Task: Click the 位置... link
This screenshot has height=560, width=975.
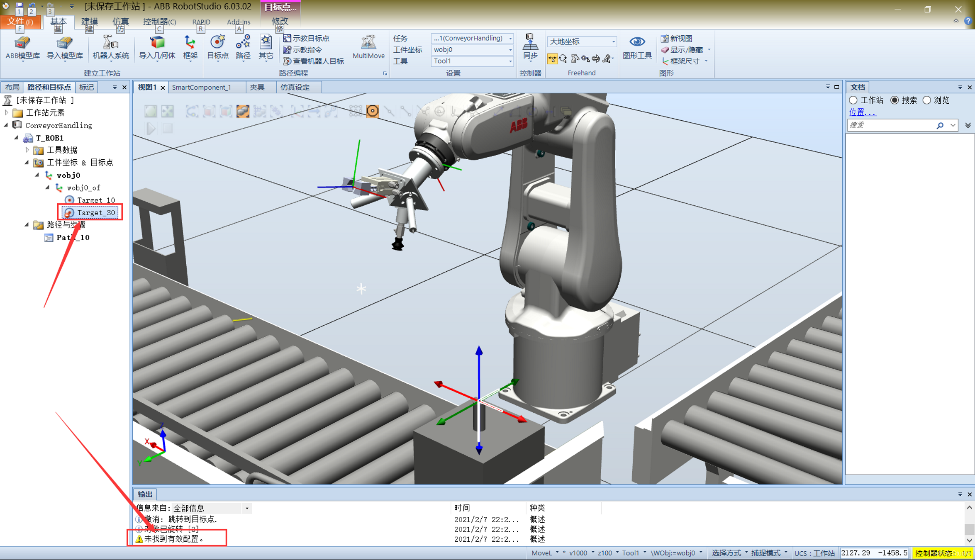Action: [x=862, y=112]
